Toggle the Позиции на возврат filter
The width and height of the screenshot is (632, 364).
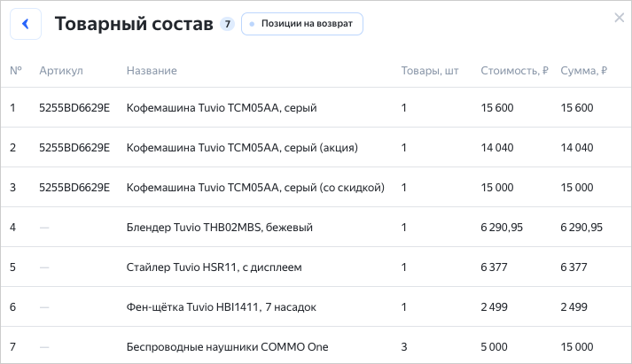[x=302, y=24]
